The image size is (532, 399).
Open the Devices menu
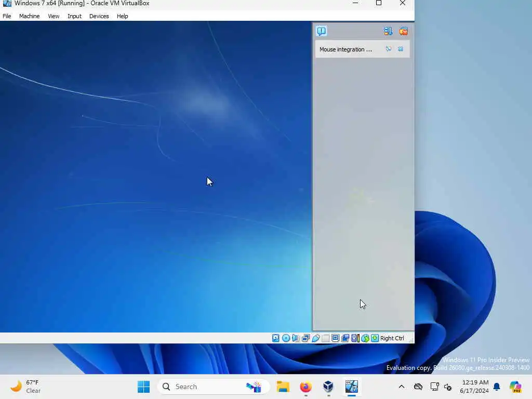[99, 16]
